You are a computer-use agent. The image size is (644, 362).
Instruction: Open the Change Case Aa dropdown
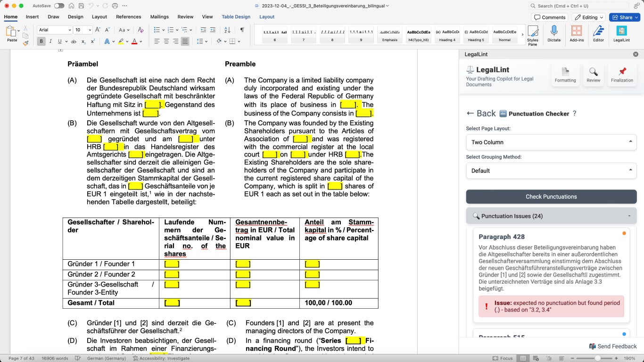pyautogui.click(x=124, y=30)
